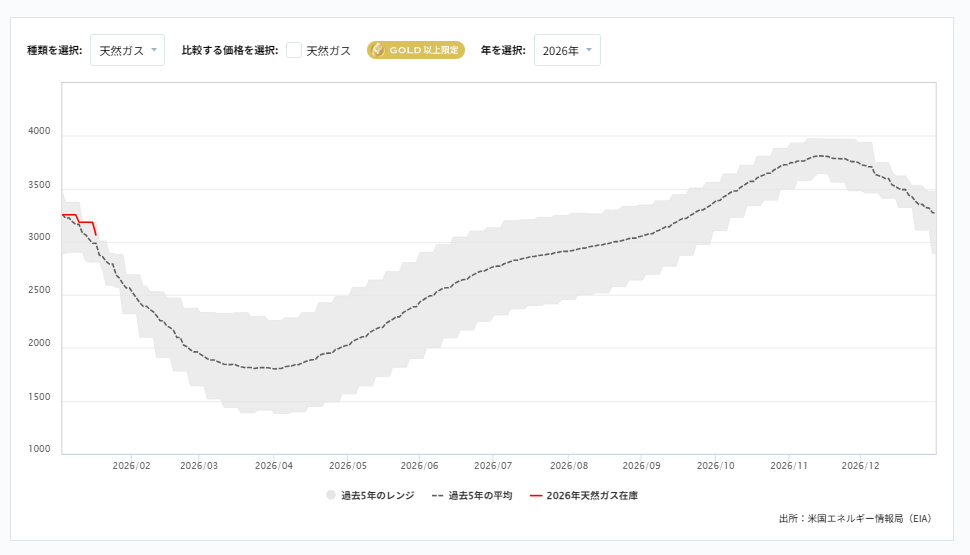Click the 2026/11 axis label
Viewport: 970px width, 555px height.
coord(789,466)
